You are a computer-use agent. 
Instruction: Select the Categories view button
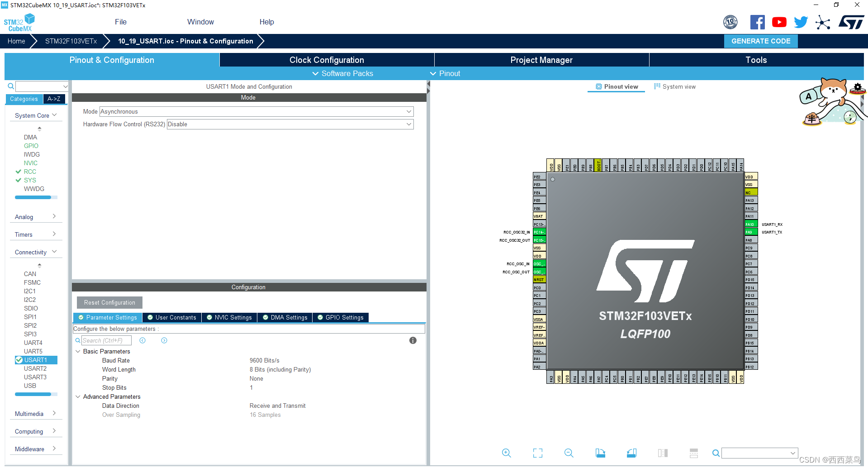[x=24, y=99]
